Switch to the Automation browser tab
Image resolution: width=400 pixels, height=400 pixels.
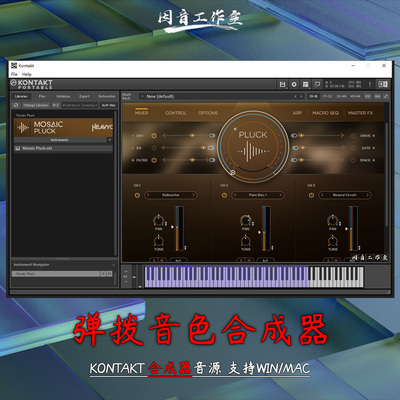tap(107, 96)
